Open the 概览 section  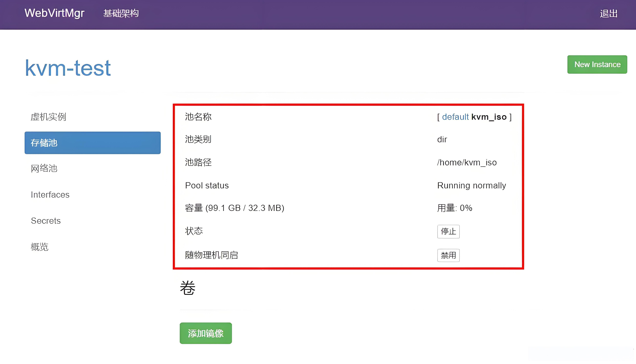[40, 247]
